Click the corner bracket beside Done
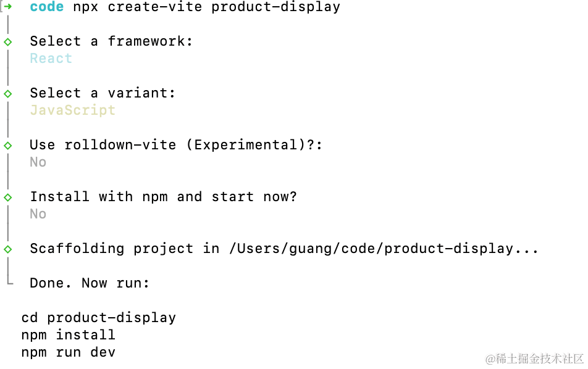This screenshot has height=369, width=588. click(10, 281)
